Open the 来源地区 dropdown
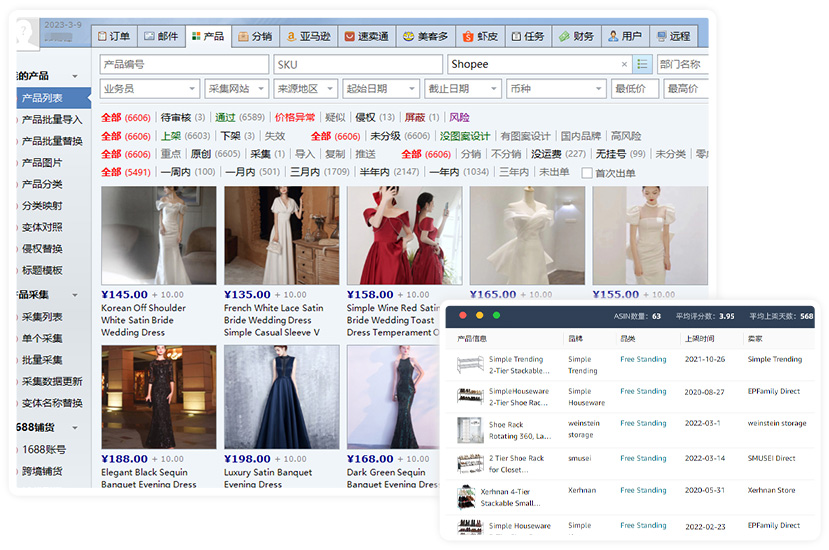The image size is (829, 550). click(x=306, y=89)
